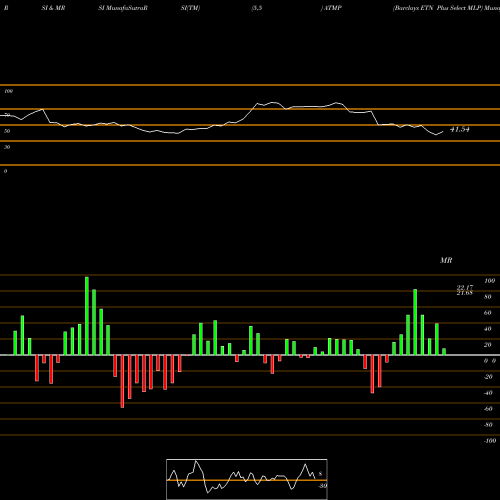The image size is (500, 500).
Task: Click the -100 axis label of MR panel
Action: pyautogui.click(x=490, y=441)
